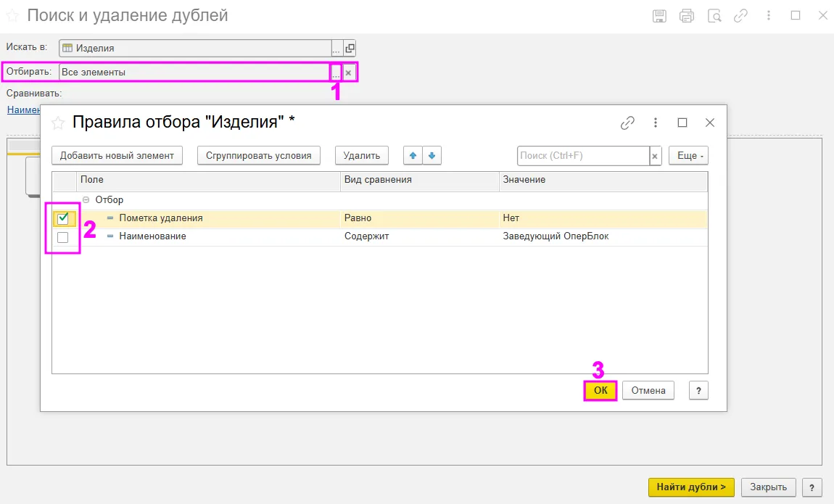Open the "Еще" dropdown menu
This screenshot has width=834, height=504.
click(x=689, y=156)
